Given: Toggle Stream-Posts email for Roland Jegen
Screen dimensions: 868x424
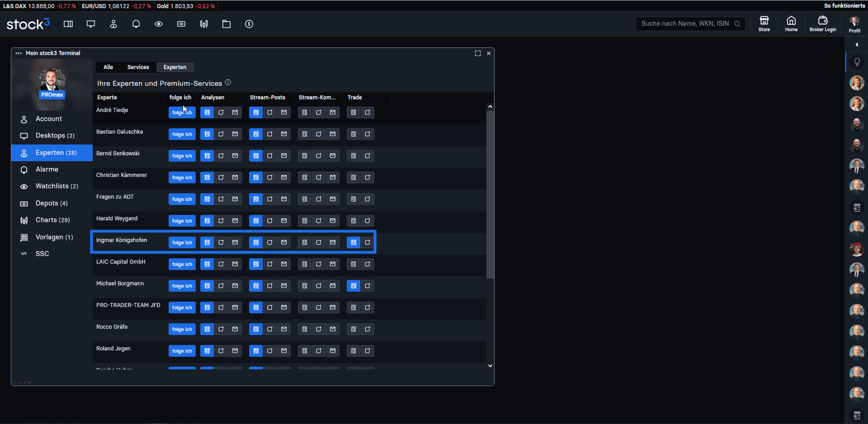Looking at the screenshot, I should pyautogui.click(x=284, y=351).
